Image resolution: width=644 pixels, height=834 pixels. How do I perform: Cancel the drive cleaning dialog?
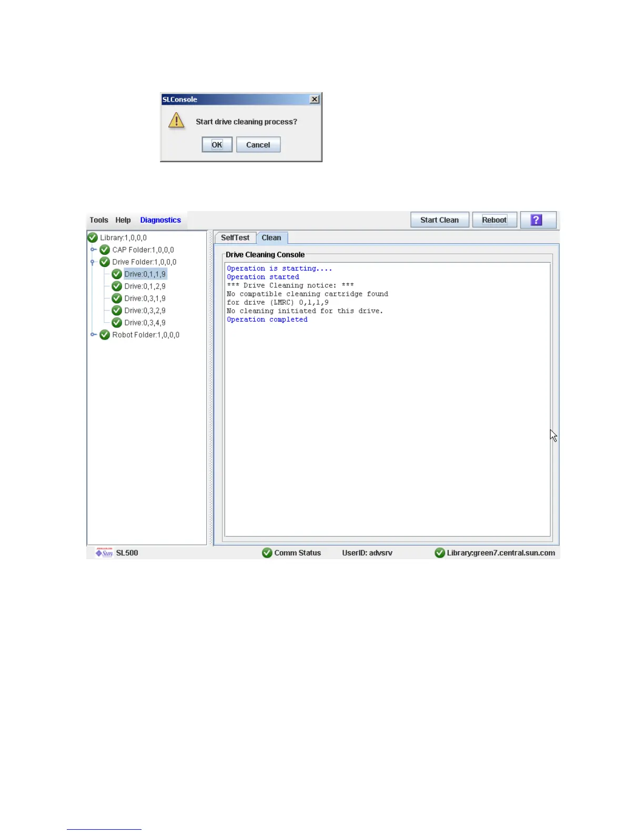(258, 145)
